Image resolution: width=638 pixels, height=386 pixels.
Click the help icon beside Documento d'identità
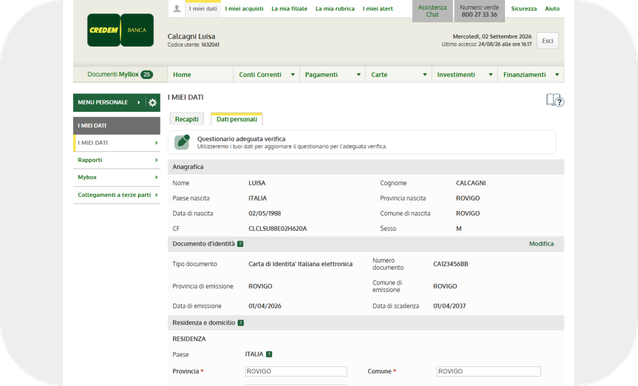pyautogui.click(x=240, y=244)
